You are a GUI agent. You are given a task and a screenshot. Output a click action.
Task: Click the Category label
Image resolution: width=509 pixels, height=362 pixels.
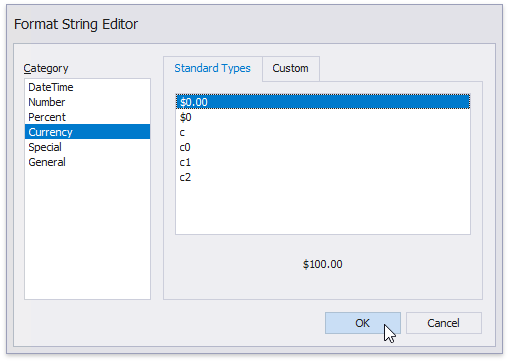click(46, 68)
